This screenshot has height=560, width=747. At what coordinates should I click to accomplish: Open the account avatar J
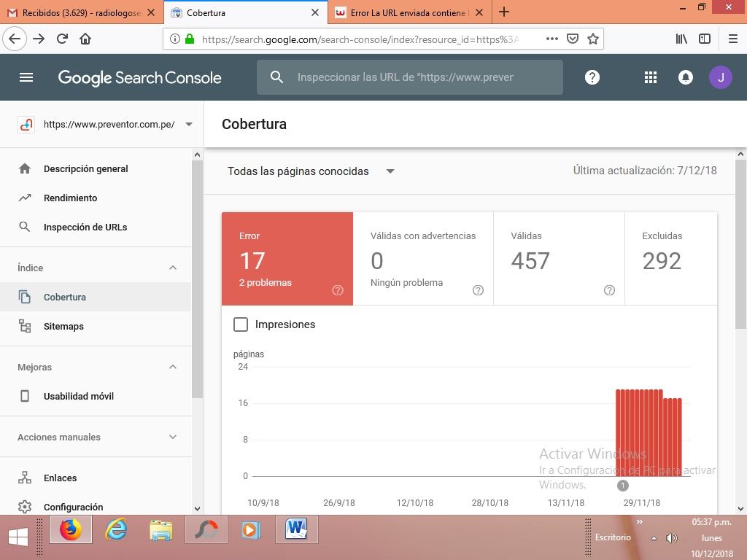[720, 77]
